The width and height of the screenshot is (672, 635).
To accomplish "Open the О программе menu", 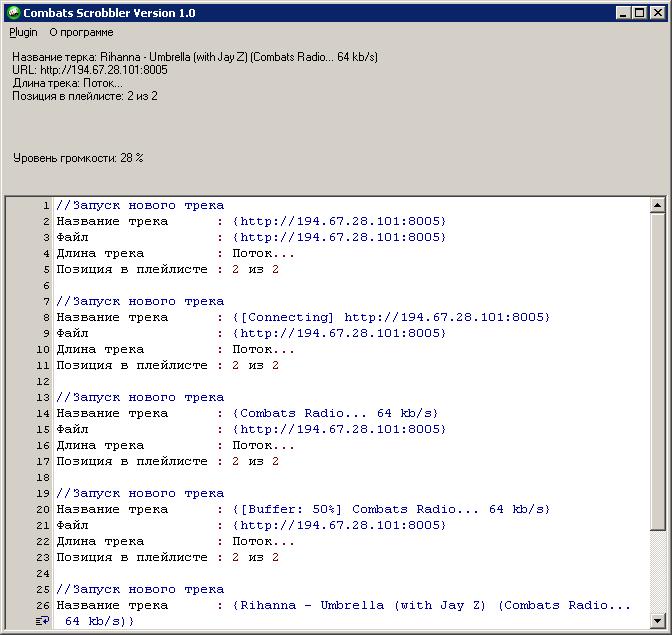I will (x=81, y=33).
